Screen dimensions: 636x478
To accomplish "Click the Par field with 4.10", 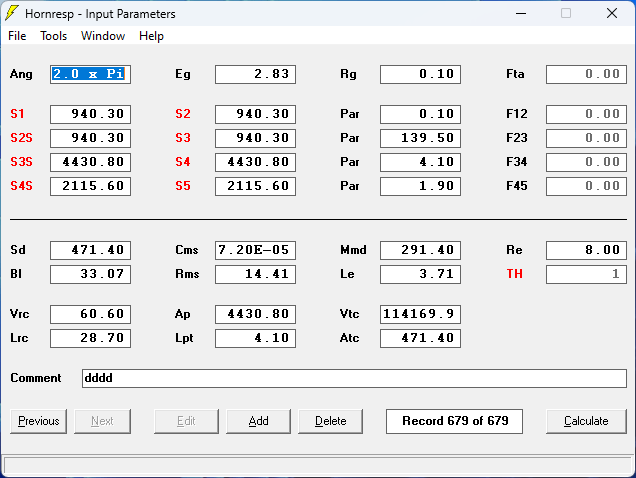I will (420, 162).
